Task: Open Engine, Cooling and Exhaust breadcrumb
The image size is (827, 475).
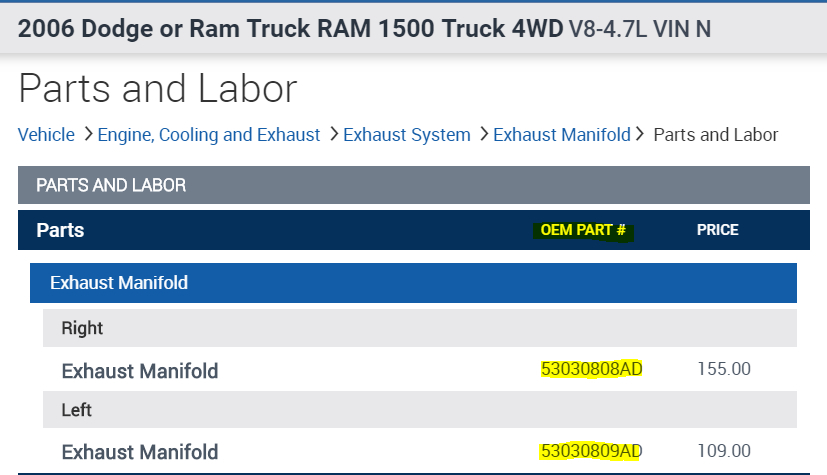Action: pos(209,135)
